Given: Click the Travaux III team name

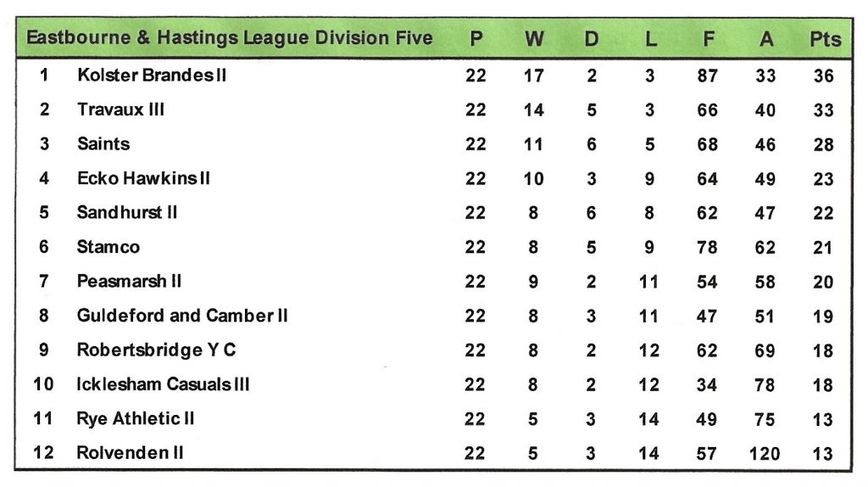Looking at the screenshot, I should click(x=120, y=109).
